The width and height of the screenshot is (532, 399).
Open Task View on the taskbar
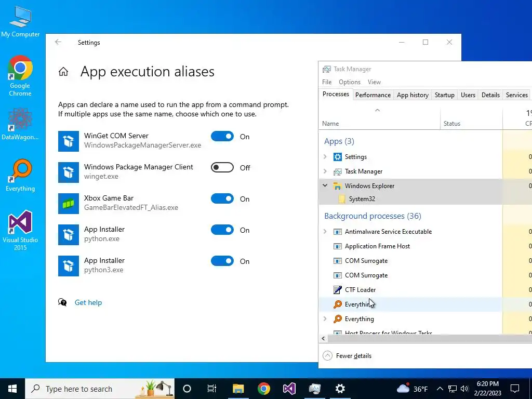point(212,389)
